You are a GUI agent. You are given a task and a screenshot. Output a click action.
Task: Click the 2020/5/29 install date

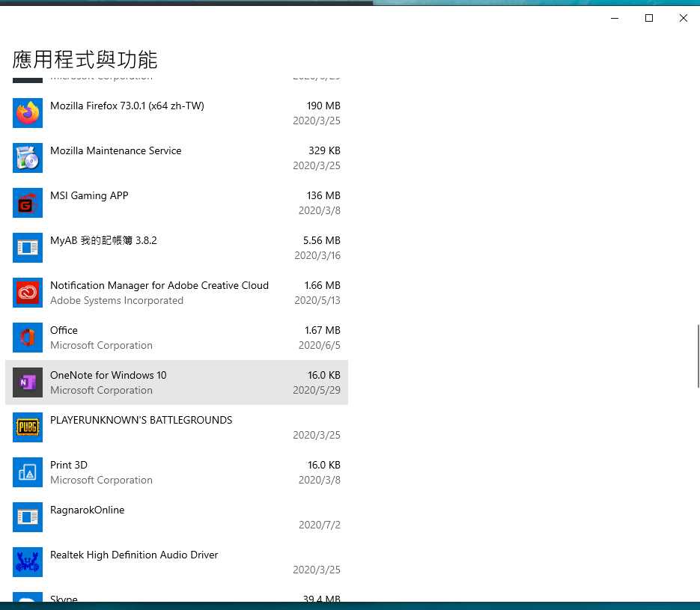point(317,391)
